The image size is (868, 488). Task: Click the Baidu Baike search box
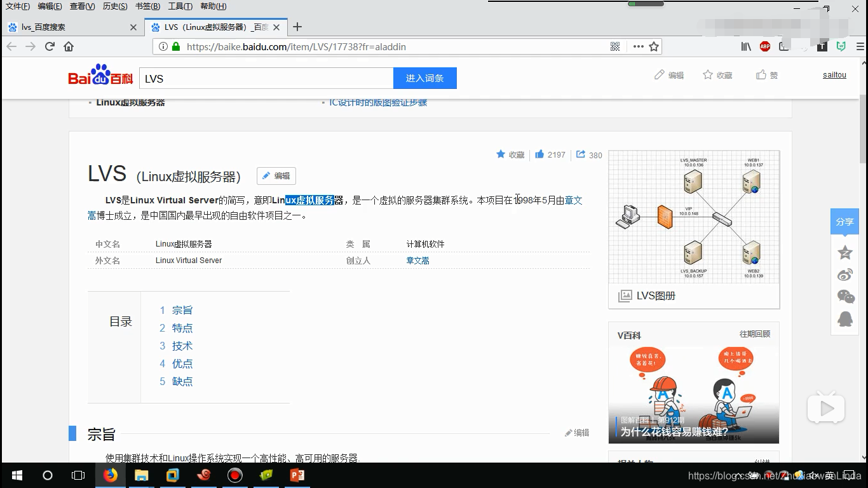click(266, 78)
